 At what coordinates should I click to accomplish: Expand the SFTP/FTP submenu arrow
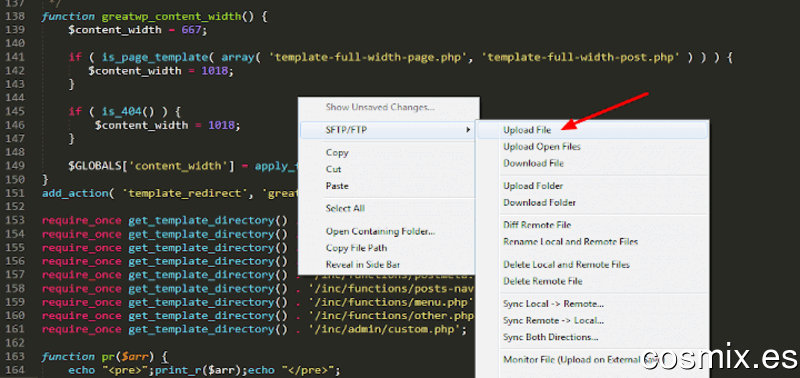[468, 130]
